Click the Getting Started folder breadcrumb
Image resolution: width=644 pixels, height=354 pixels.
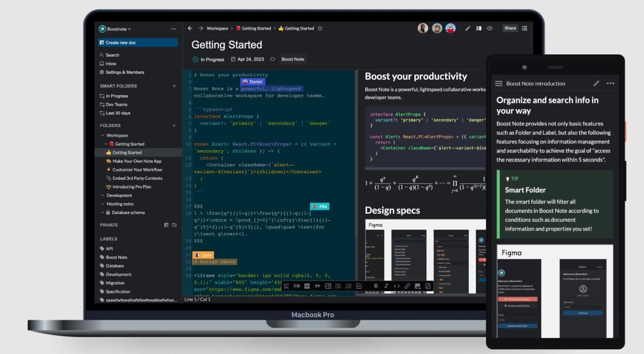[254, 29]
